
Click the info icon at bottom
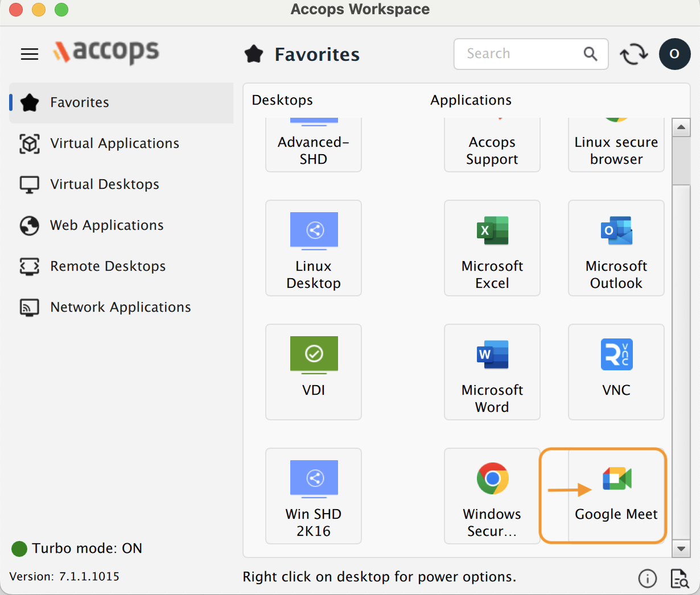(x=647, y=579)
